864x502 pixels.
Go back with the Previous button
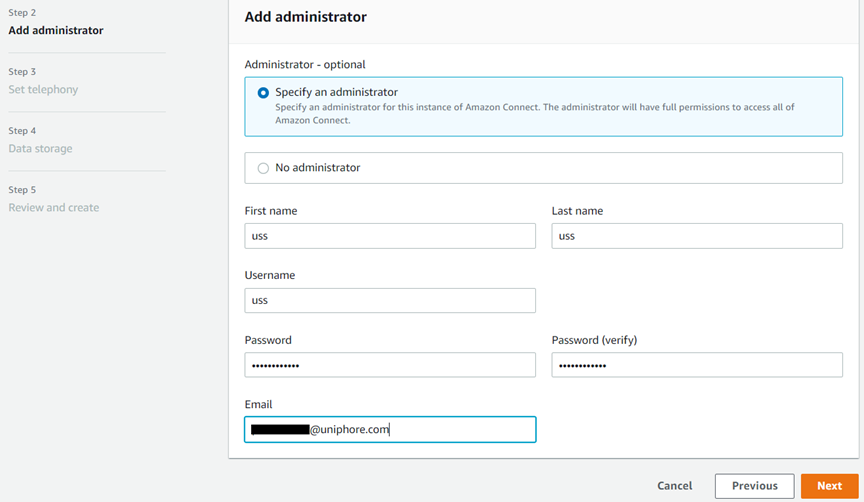tap(754, 486)
